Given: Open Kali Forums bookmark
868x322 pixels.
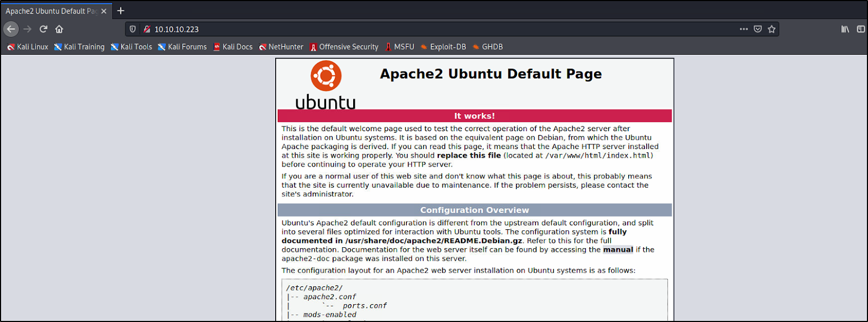Looking at the screenshot, I should (x=182, y=47).
